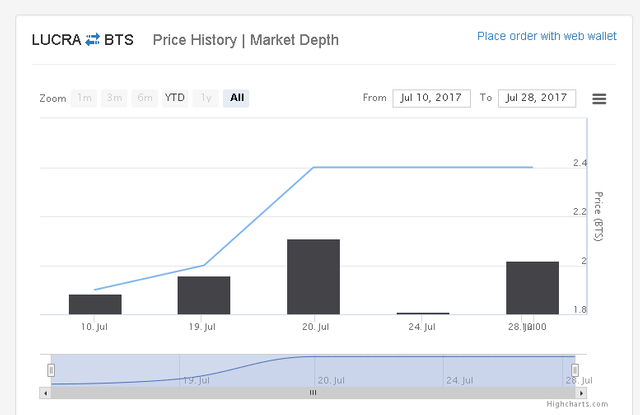This screenshot has height=415, width=640.
Task: Click the 28. Jul volume bar
Action: pyautogui.click(x=532, y=288)
